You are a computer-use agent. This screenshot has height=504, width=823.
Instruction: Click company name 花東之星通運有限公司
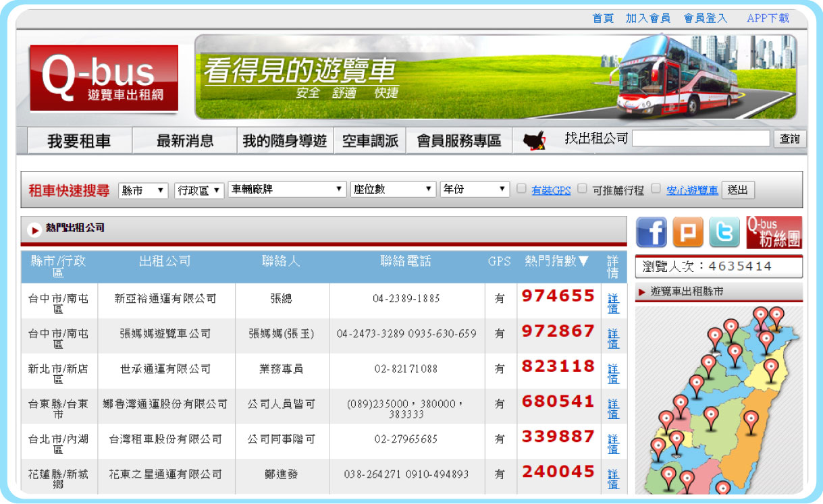point(165,474)
